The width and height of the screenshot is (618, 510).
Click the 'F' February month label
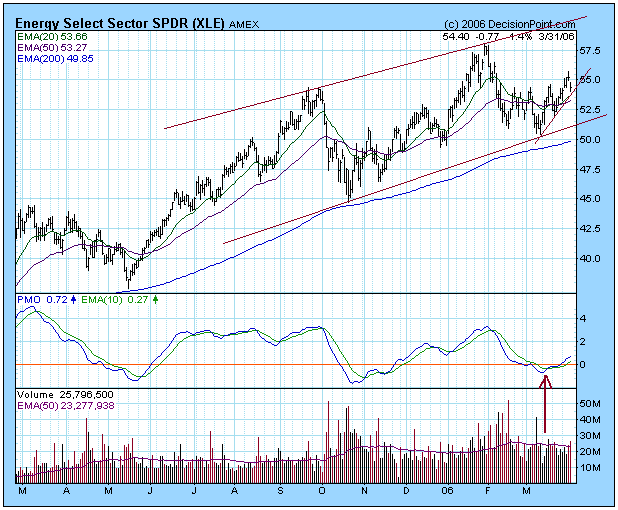click(x=488, y=491)
